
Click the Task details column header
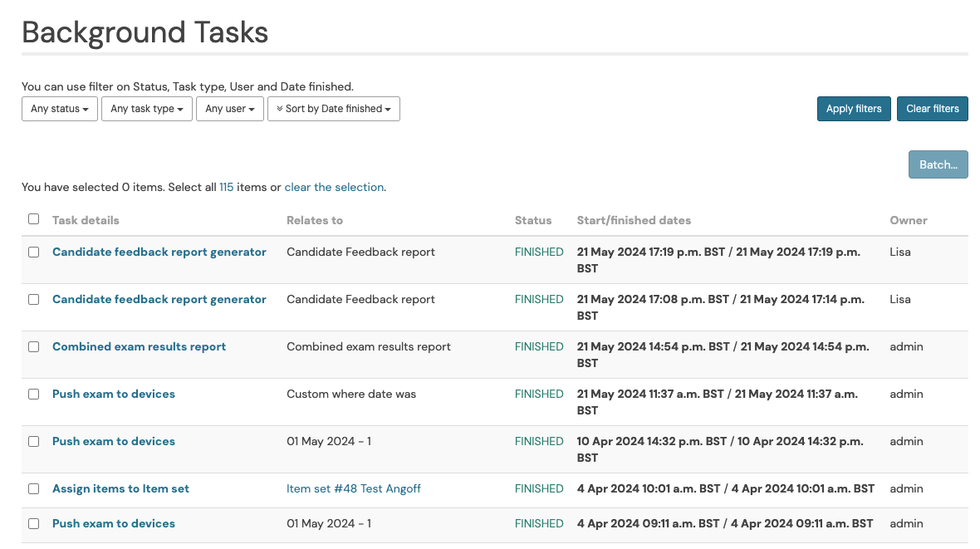(x=86, y=221)
